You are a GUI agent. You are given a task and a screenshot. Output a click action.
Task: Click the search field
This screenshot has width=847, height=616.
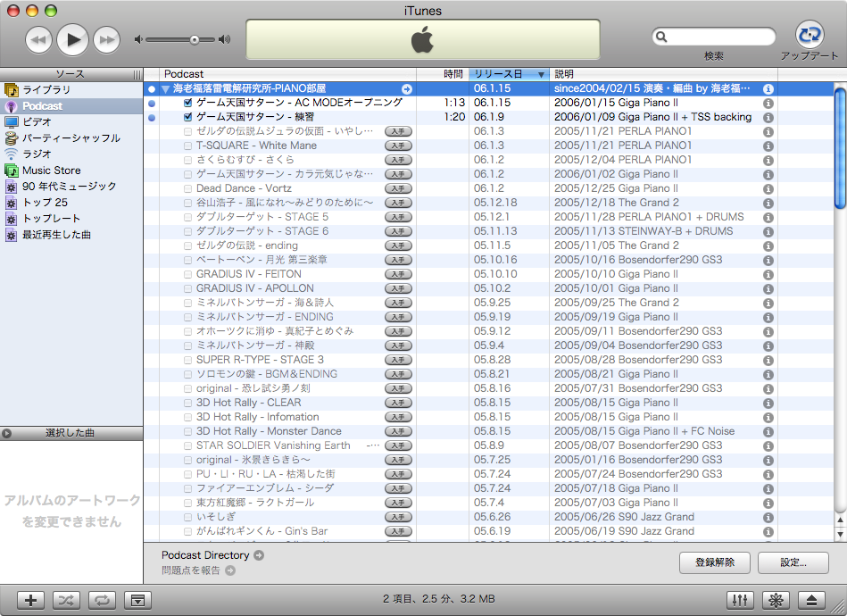[x=714, y=37]
